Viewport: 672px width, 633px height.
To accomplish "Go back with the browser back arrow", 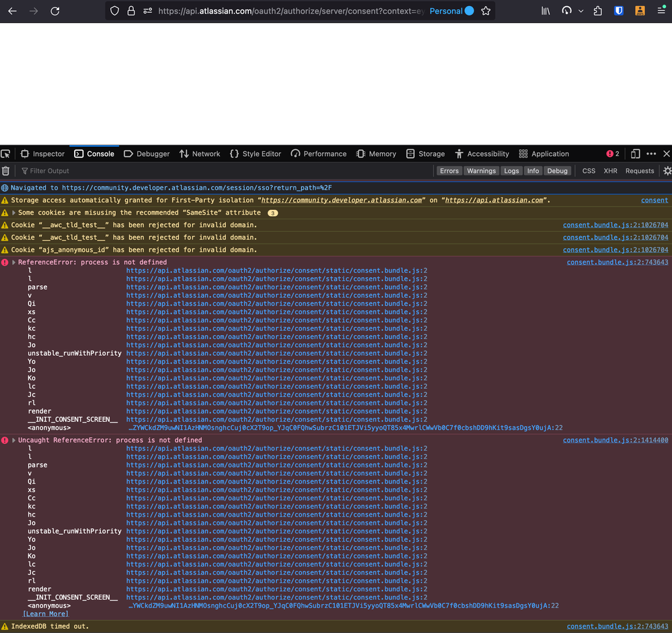I will (12, 11).
